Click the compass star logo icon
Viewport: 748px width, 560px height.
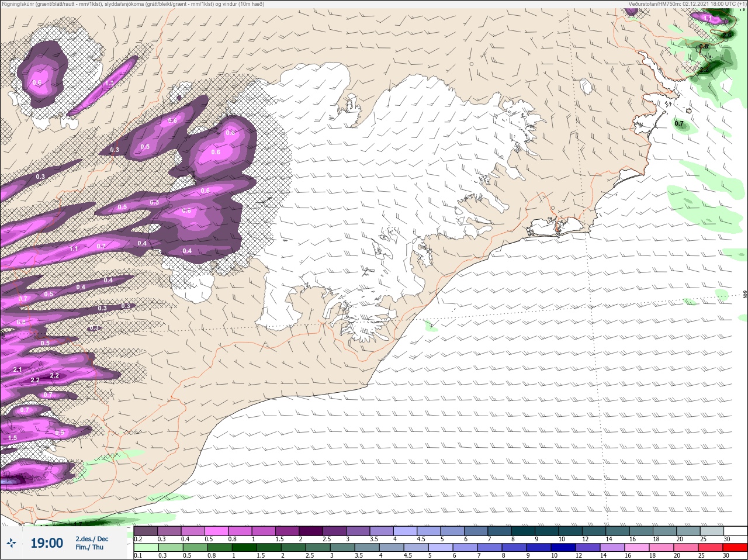(x=12, y=543)
